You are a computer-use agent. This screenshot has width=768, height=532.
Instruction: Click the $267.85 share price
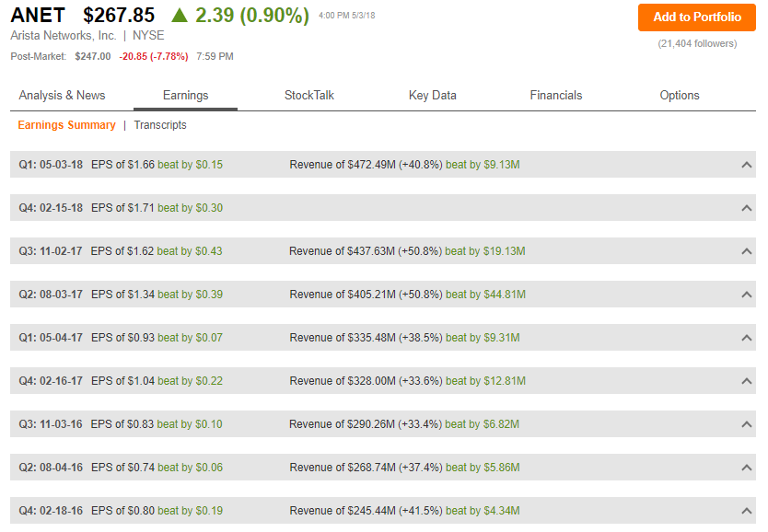pyautogui.click(x=119, y=15)
